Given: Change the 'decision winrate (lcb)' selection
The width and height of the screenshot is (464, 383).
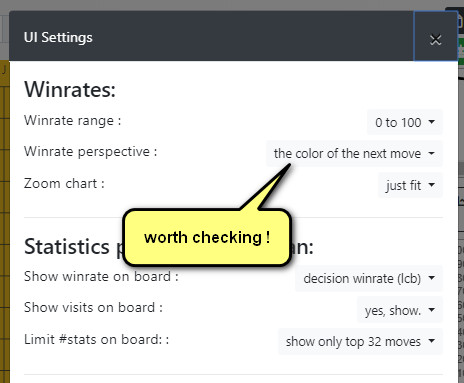Looking at the screenshot, I should point(369,278).
